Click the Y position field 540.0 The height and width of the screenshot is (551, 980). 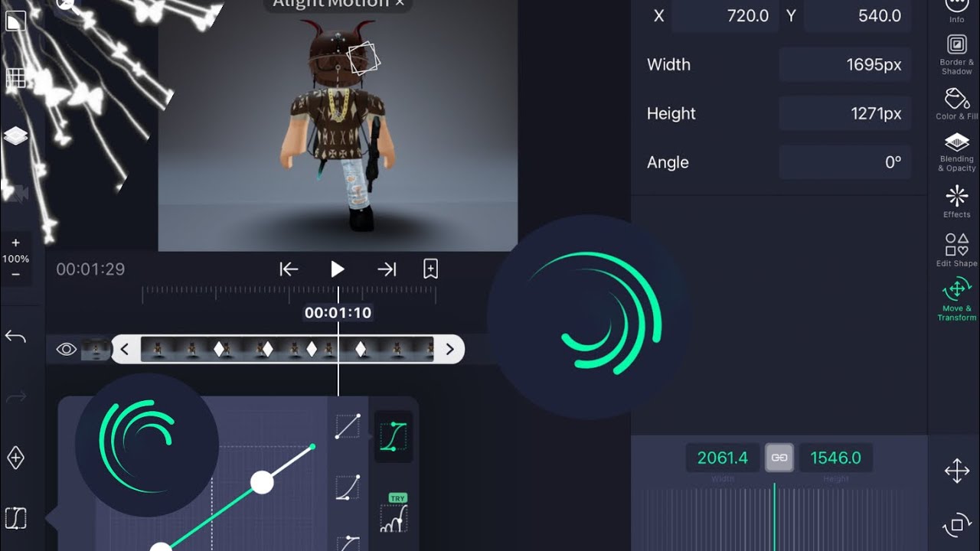tap(857, 15)
